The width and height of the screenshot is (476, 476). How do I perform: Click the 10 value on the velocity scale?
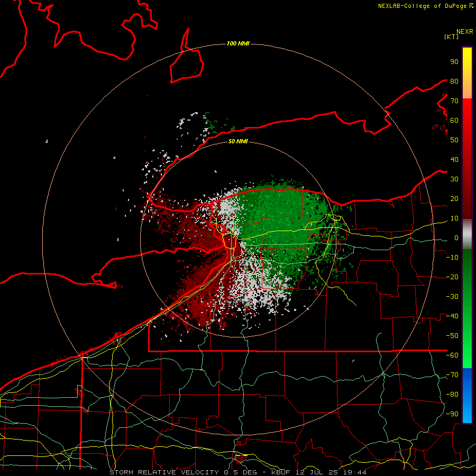click(x=454, y=218)
